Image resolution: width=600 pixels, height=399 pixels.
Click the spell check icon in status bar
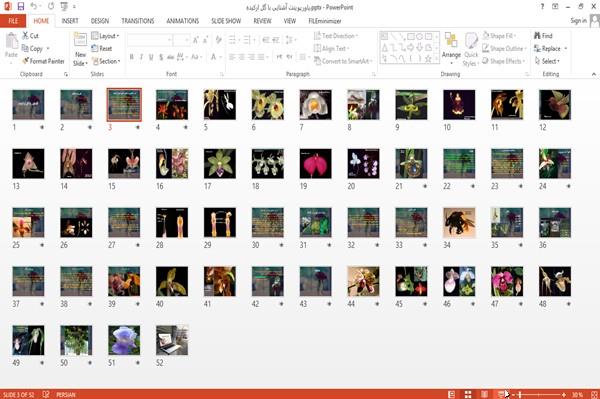[46, 394]
